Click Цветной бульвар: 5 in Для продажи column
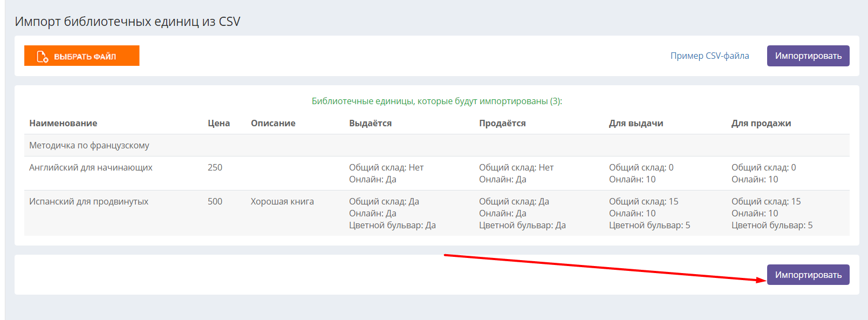 tap(772, 225)
